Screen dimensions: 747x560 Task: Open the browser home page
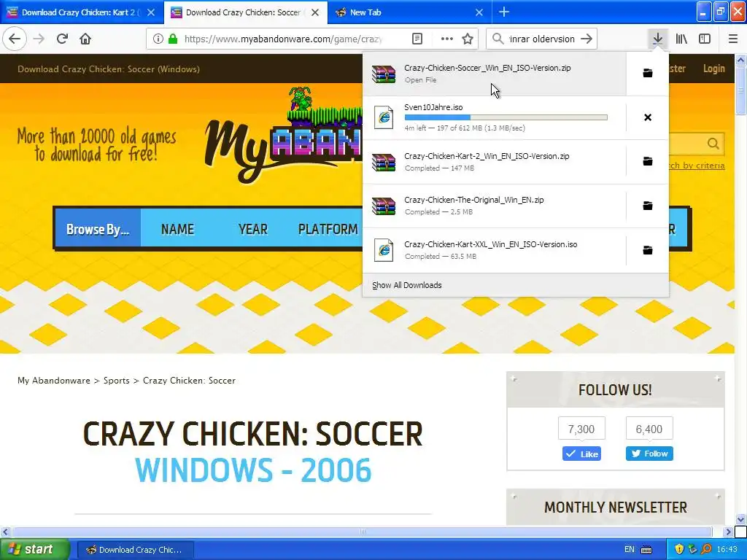[85, 39]
